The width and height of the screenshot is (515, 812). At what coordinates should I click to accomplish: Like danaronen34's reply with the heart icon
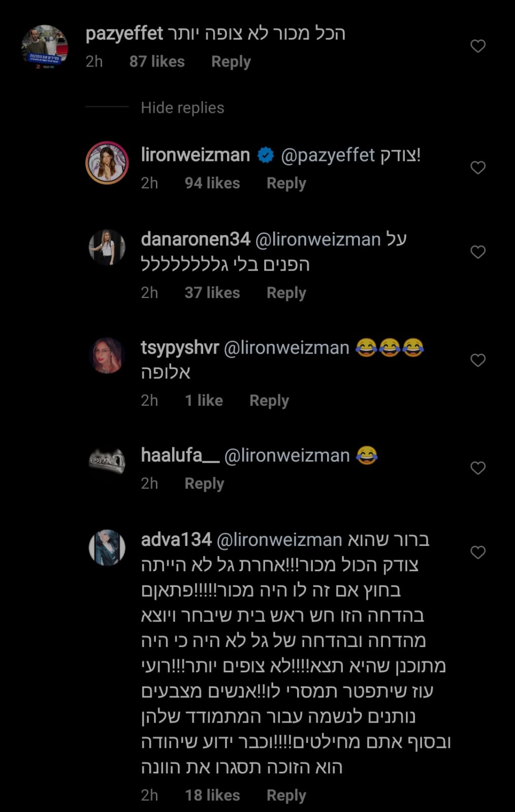478,252
